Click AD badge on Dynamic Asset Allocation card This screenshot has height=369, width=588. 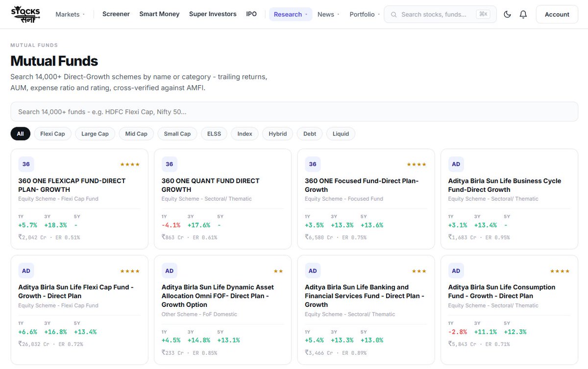[170, 271]
